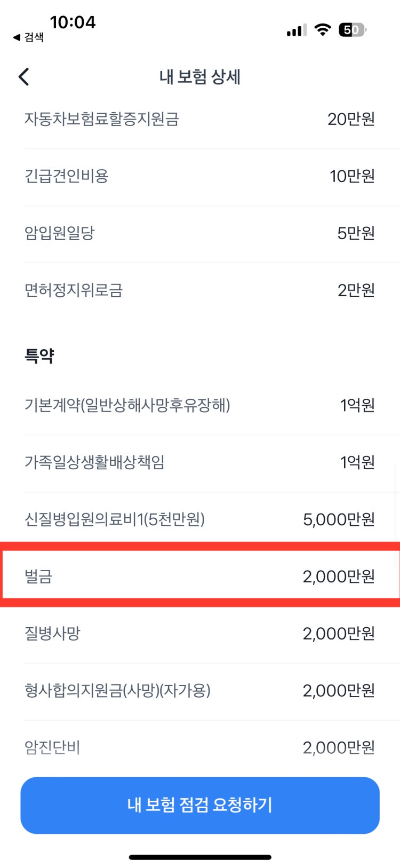Select the 질병사망 2,000만원 row
The height and width of the screenshot is (868, 400).
pos(200,634)
